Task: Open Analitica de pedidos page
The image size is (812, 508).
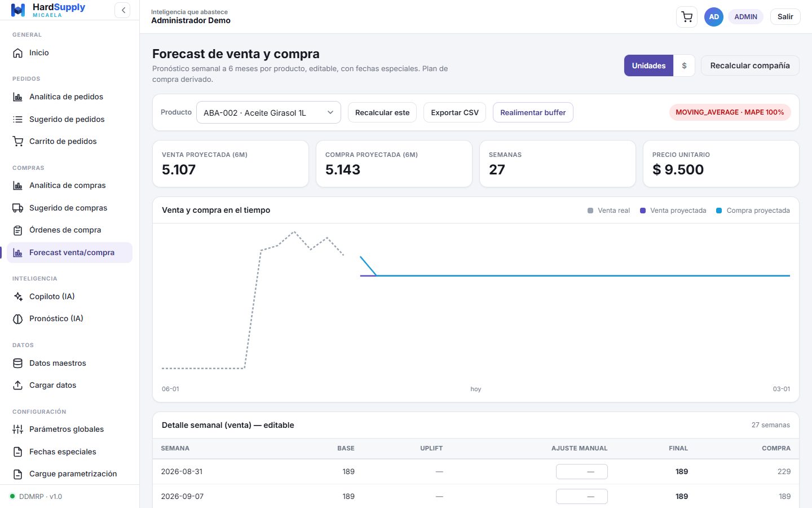Action: pos(69,97)
